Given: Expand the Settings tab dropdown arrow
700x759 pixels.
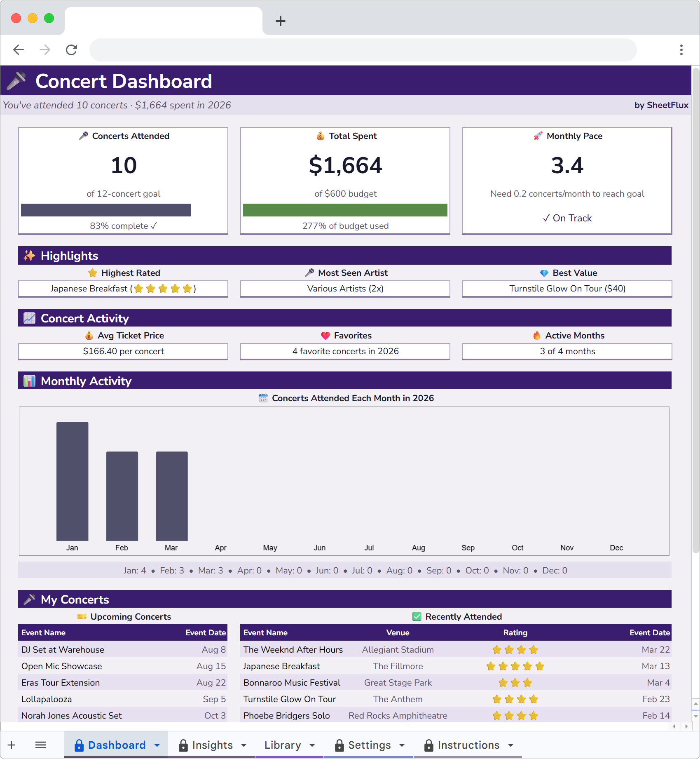Looking at the screenshot, I should coord(402,745).
